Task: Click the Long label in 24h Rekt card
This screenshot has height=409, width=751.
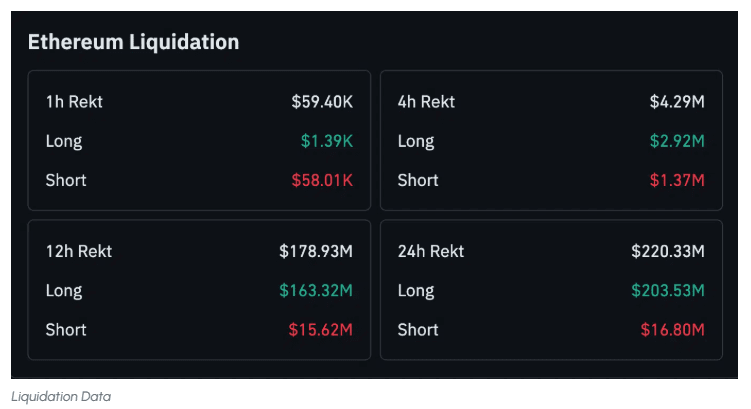Action: (x=416, y=291)
